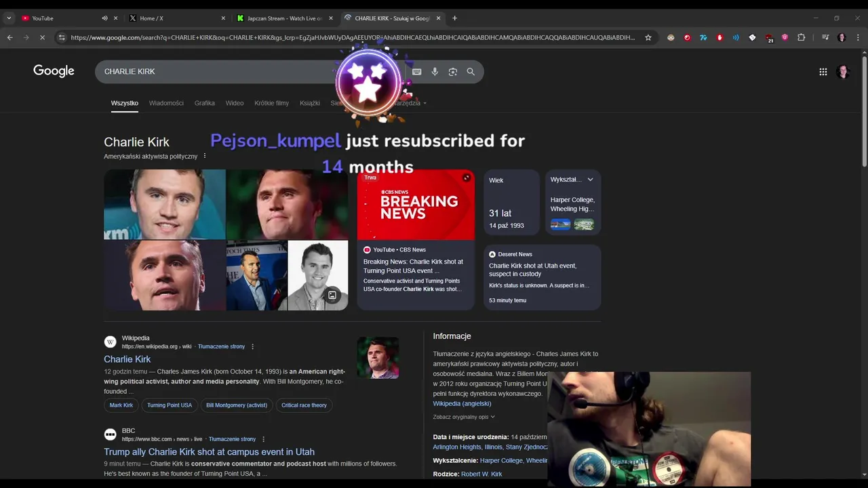Expand the Wykształcenie card chevron
The width and height of the screenshot is (868, 488).
590,180
